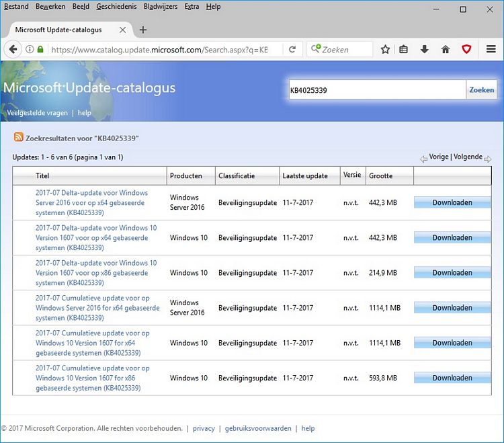Screen dimensions: 504x443
Task: Sort by the Grootte column header
Action: coord(380,175)
